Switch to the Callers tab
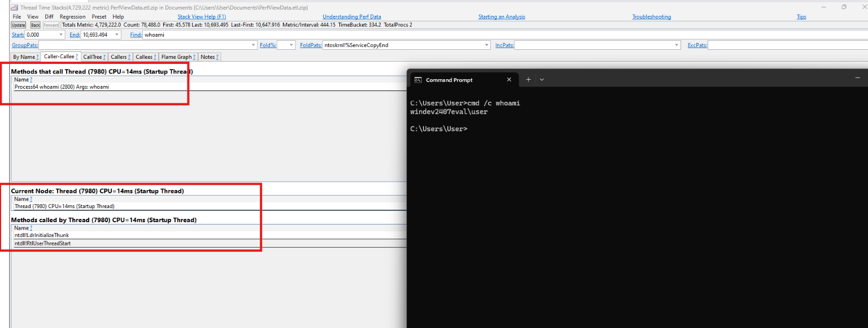868x328 pixels. coord(120,57)
